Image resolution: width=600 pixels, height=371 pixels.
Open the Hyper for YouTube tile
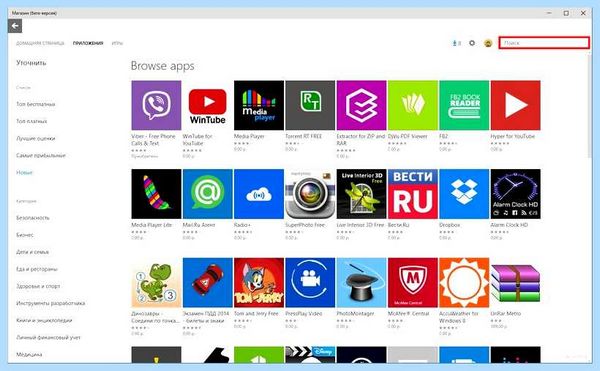click(515, 105)
